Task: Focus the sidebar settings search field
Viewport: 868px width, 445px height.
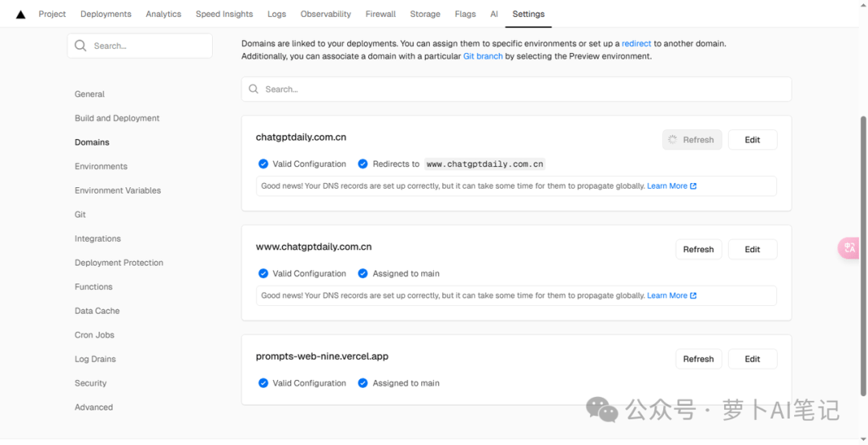Action: click(x=140, y=46)
